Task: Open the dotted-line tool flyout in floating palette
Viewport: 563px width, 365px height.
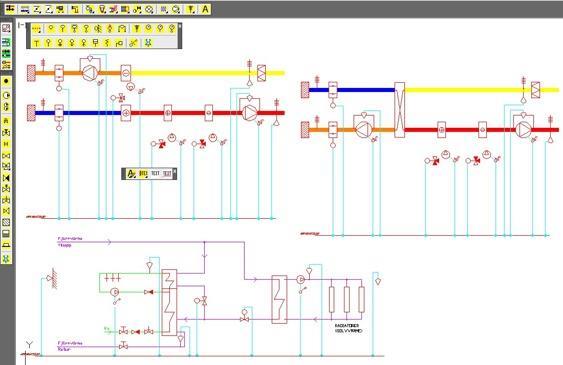Action: (37, 29)
